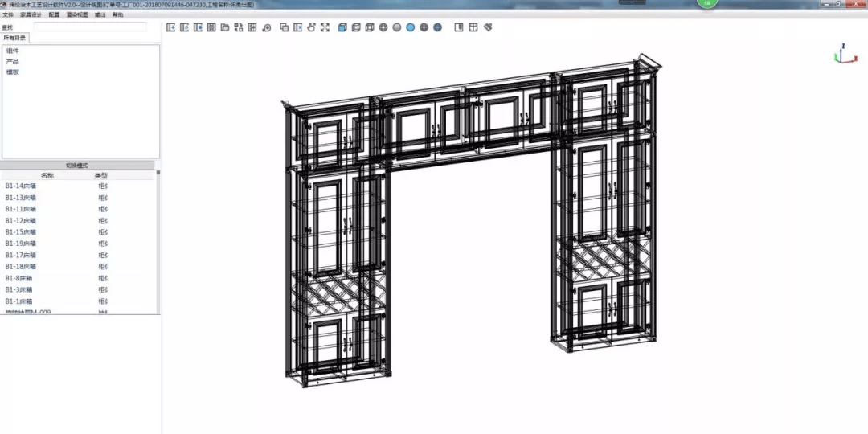Click the component list vertical scrollbar
This screenshot has height=434, width=868.
(x=158, y=241)
